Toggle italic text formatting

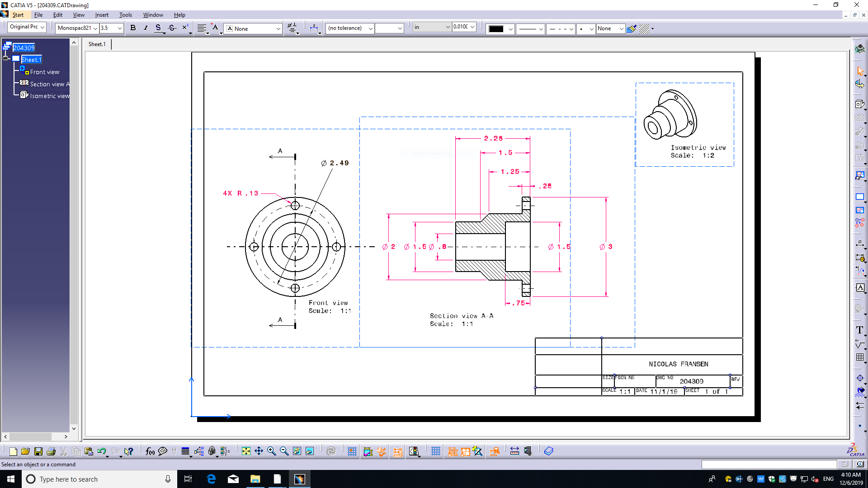pos(146,28)
